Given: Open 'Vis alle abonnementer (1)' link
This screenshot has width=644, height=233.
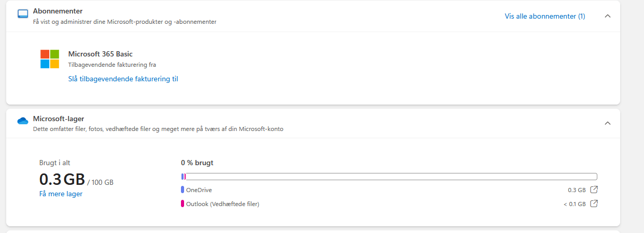Looking at the screenshot, I should point(545,16).
